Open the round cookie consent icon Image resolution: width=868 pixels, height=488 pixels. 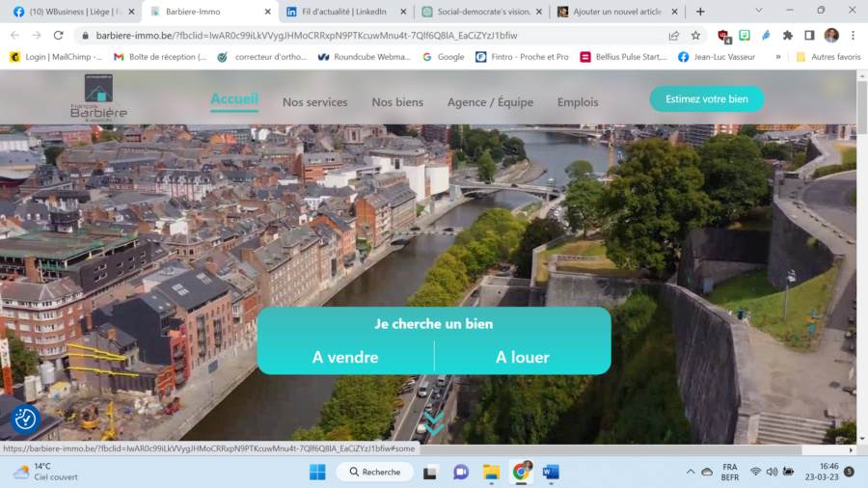(x=25, y=419)
